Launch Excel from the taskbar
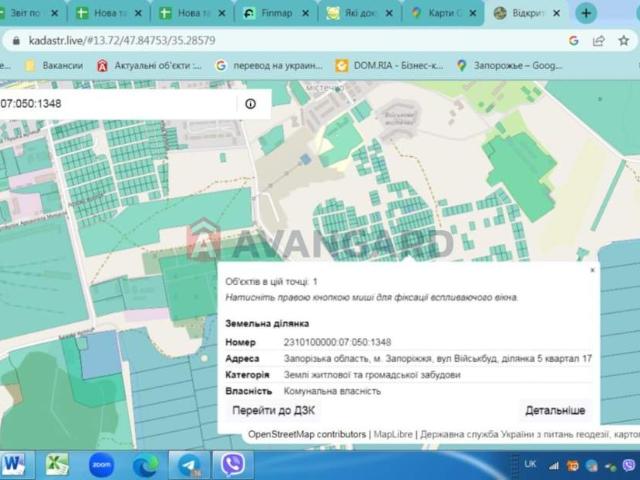Viewport: 640px width, 480px height. [57, 465]
